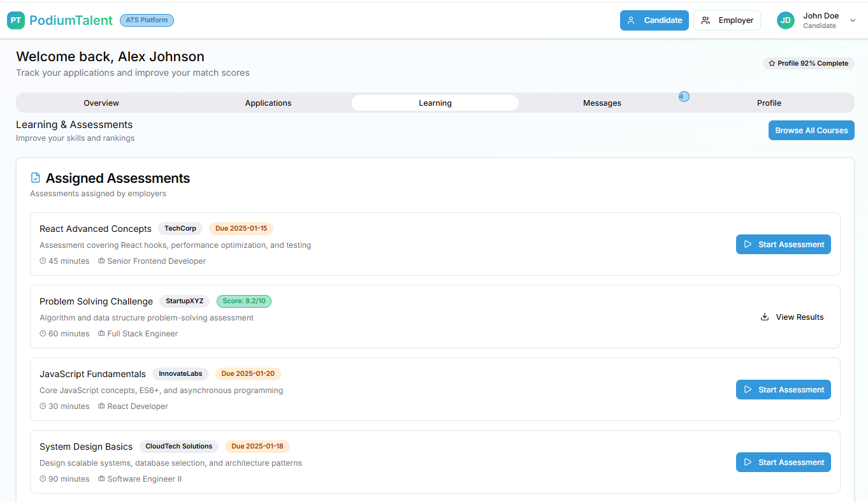The height and width of the screenshot is (502, 868).
Task: Click the PT PodiumTalent logo icon
Action: click(16, 20)
